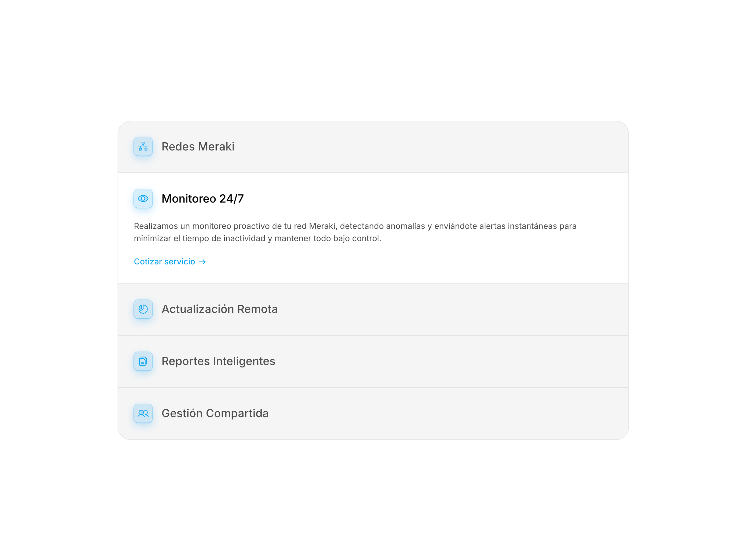Collapse the Monitoreo 24/7 heading
The image size is (747, 560).
click(x=203, y=199)
